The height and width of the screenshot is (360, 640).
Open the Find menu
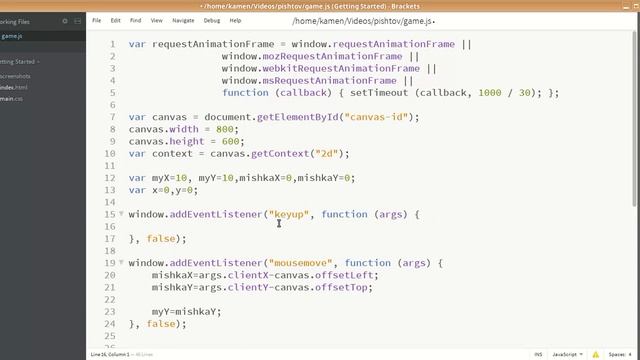[x=136, y=20]
